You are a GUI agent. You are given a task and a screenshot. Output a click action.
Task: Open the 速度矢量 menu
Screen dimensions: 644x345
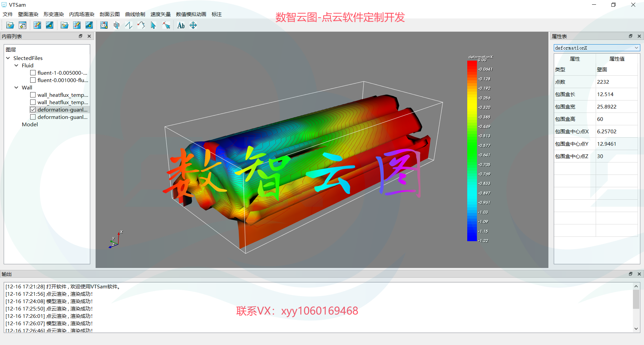click(x=160, y=14)
